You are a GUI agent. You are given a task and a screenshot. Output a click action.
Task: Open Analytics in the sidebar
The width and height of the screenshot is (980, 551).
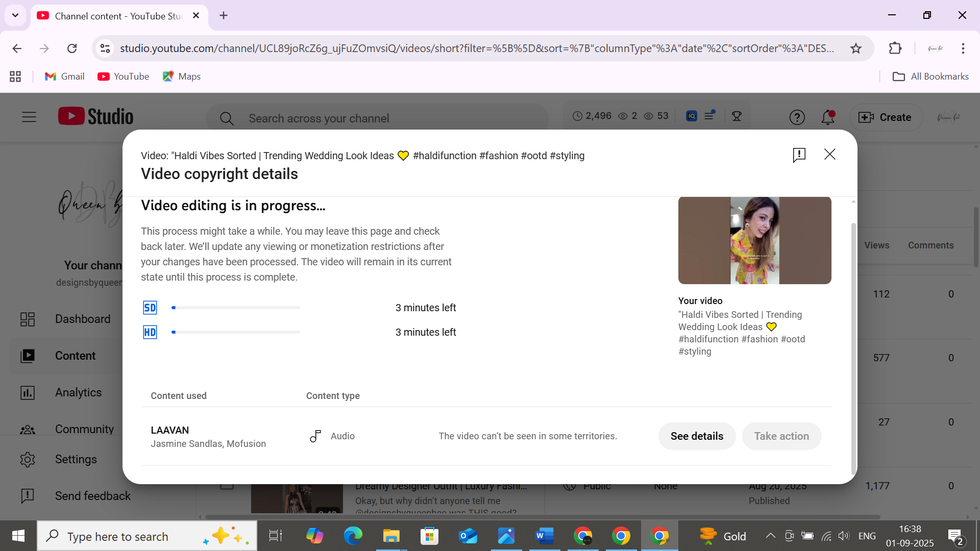point(78,392)
